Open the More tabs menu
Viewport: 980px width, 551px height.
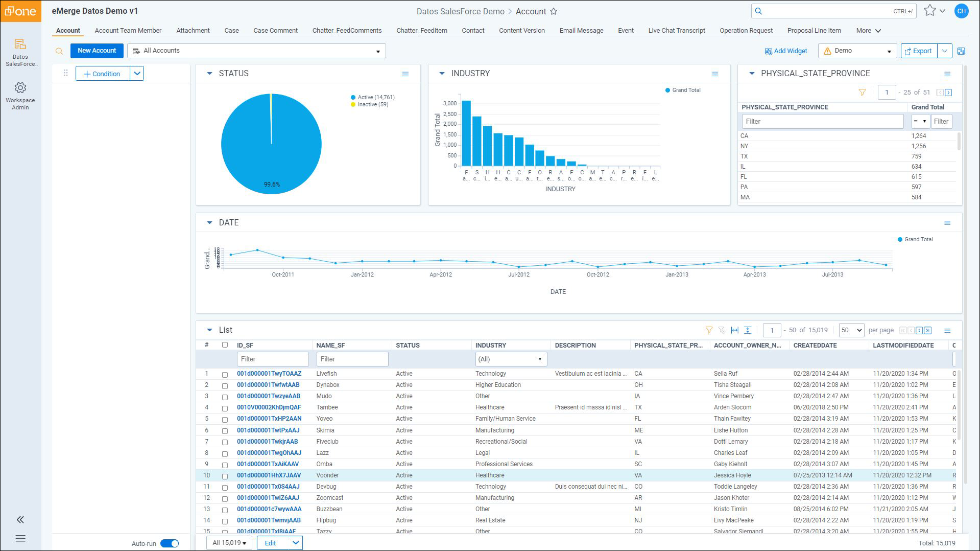(x=868, y=31)
